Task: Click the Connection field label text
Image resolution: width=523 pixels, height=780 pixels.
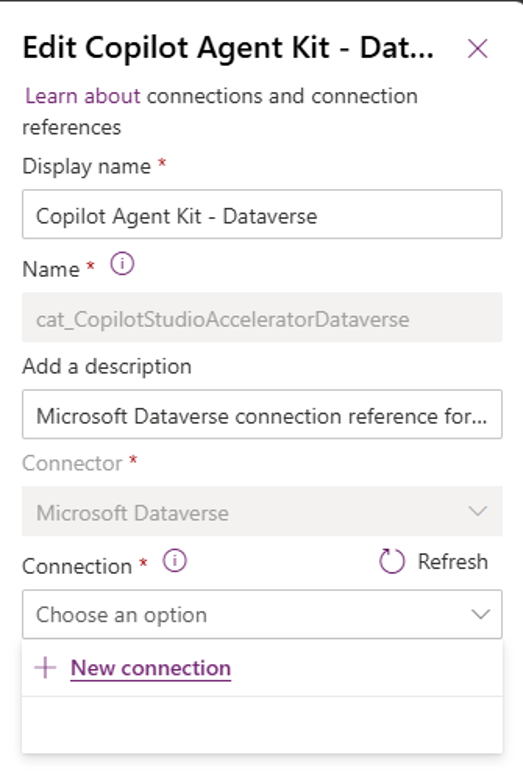Action: (x=77, y=566)
